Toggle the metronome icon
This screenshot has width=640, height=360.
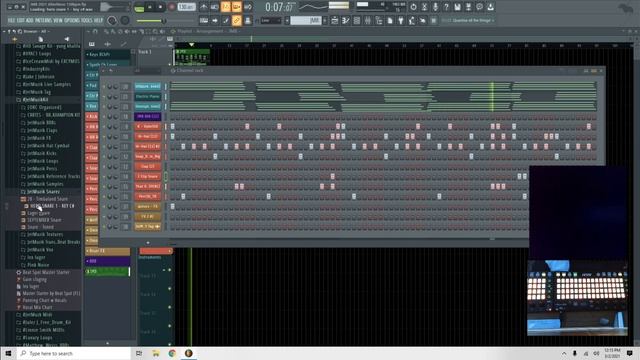pos(204,7)
